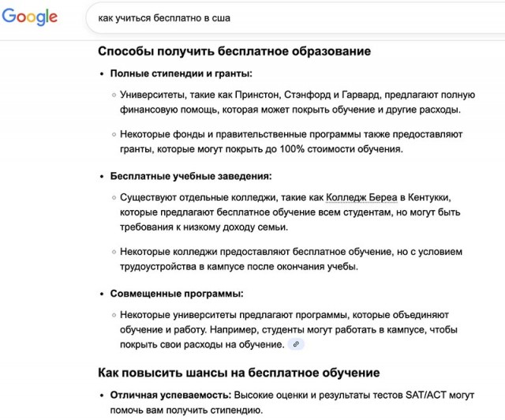Click the text 'требования к низкому доходу семьи'
Viewport: 505px width, 420px height.
[204, 227]
